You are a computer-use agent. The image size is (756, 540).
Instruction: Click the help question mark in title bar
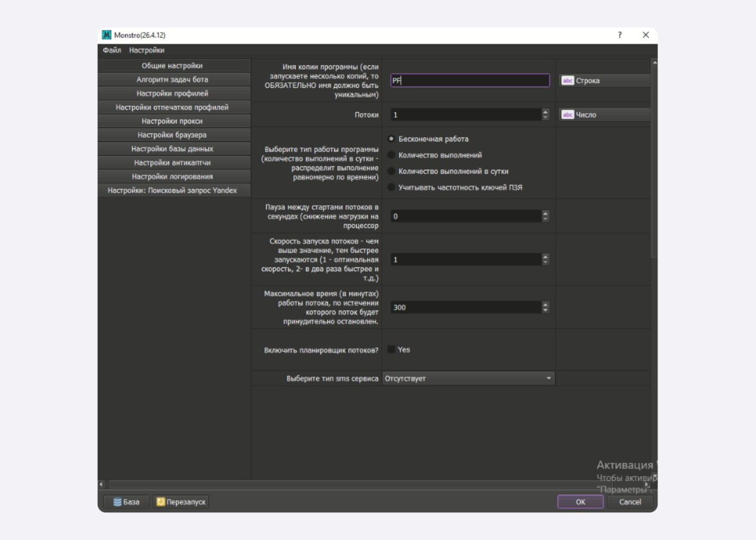click(620, 35)
